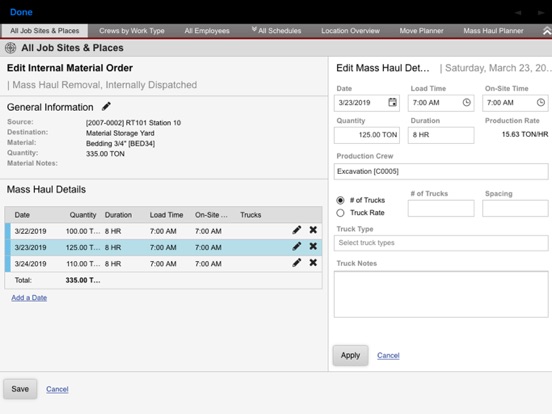Click the General Information edit pencil icon
This screenshot has width=552, height=414.
[106, 106]
